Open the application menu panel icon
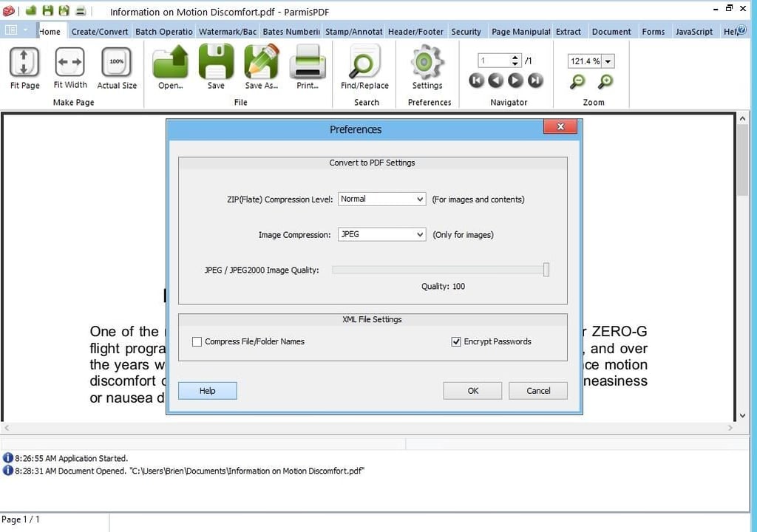The height and width of the screenshot is (532, 757). click(10, 30)
